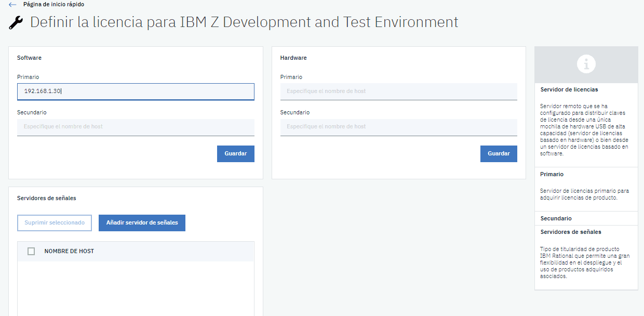644x316 pixels.
Task: Save the Software license server settings
Action: coord(235,154)
